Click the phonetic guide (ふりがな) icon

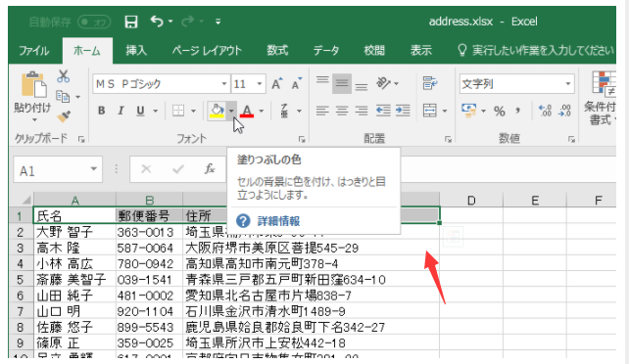[284, 111]
